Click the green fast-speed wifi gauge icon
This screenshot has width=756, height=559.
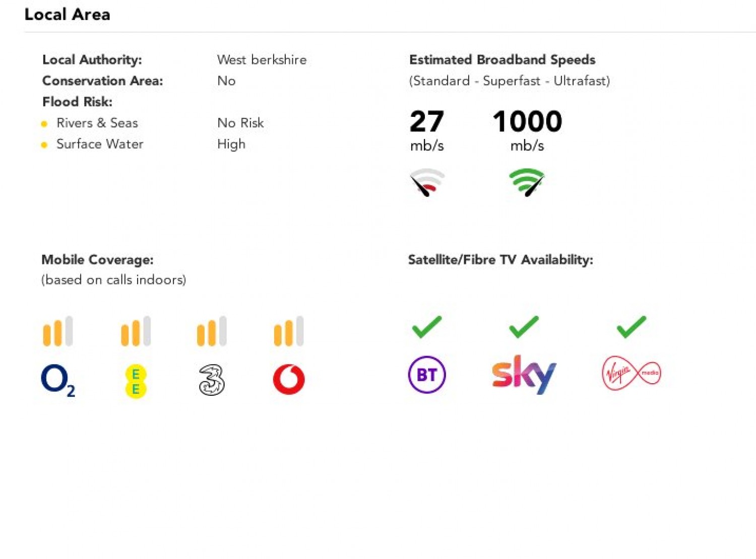point(527,182)
